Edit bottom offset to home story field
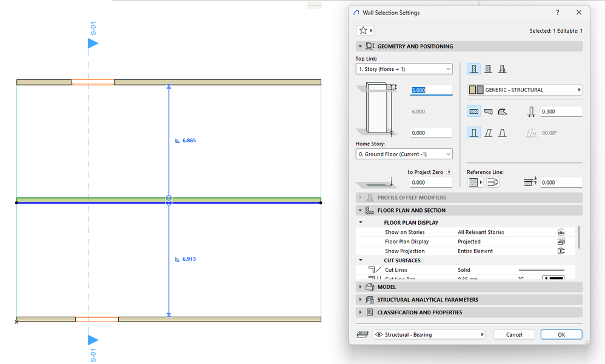This screenshot has height=364, width=605. click(x=431, y=133)
